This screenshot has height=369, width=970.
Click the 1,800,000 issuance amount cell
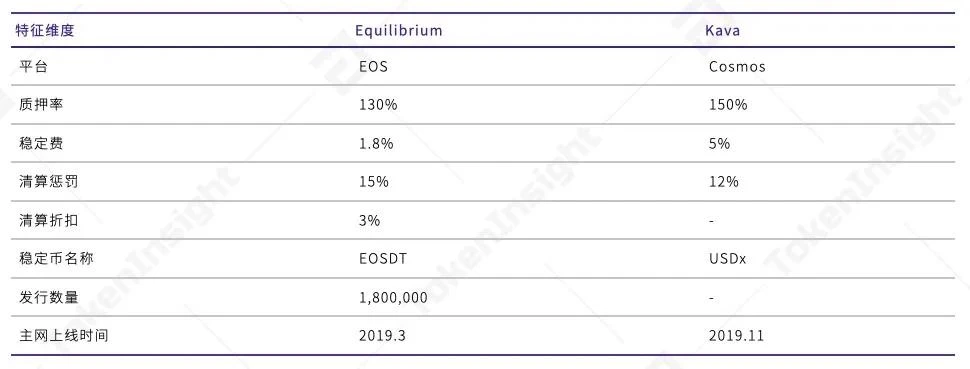(393, 298)
